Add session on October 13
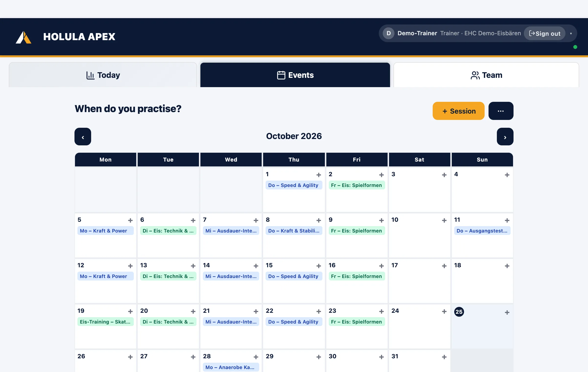 [x=193, y=266]
